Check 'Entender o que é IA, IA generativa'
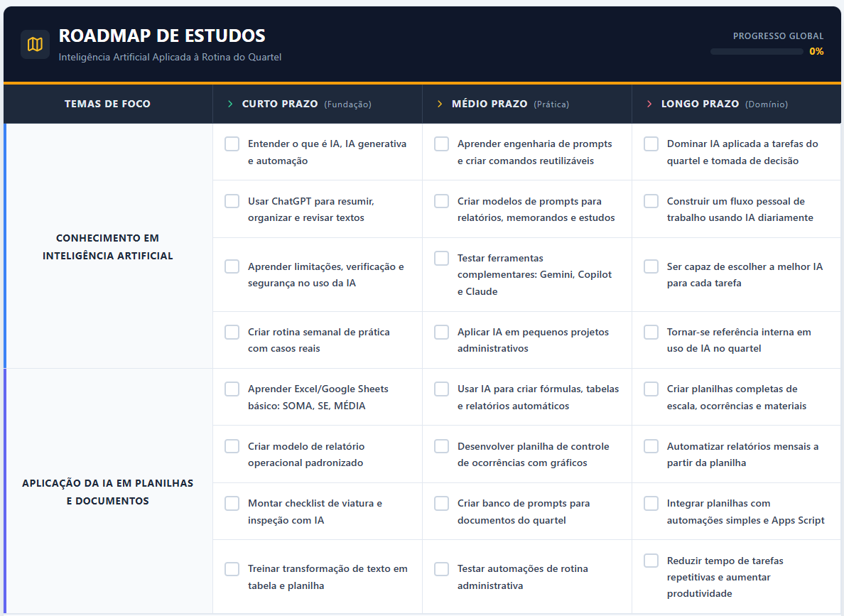The image size is (844, 616). point(232,144)
